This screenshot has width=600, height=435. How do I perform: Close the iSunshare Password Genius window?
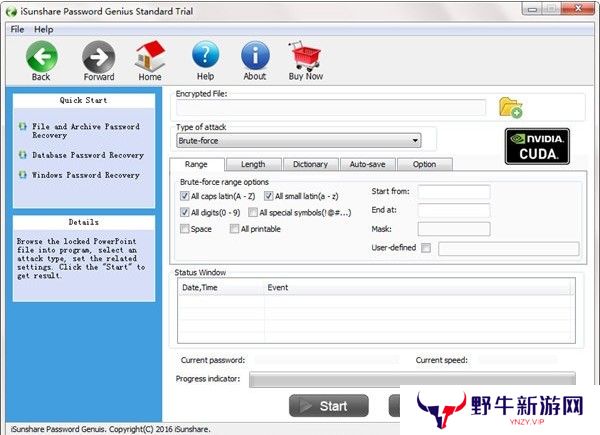coord(578,8)
